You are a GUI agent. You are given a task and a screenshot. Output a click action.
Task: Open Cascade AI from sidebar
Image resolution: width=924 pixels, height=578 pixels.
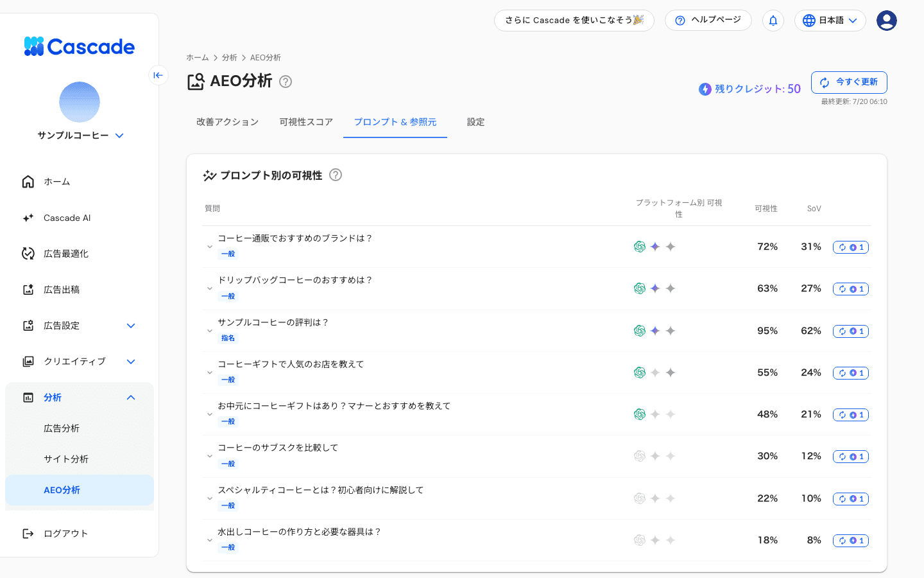click(x=80, y=218)
